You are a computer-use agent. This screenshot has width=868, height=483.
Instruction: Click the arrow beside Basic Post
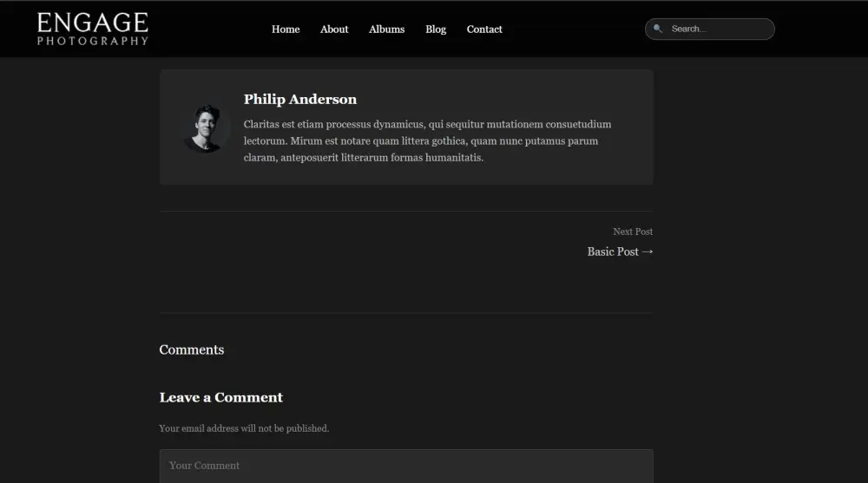click(648, 251)
